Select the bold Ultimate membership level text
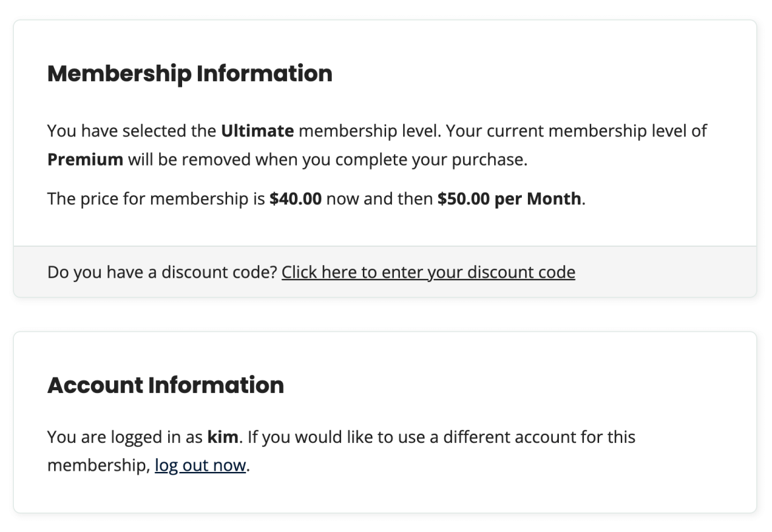This screenshot has width=772, height=532. pos(257,131)
